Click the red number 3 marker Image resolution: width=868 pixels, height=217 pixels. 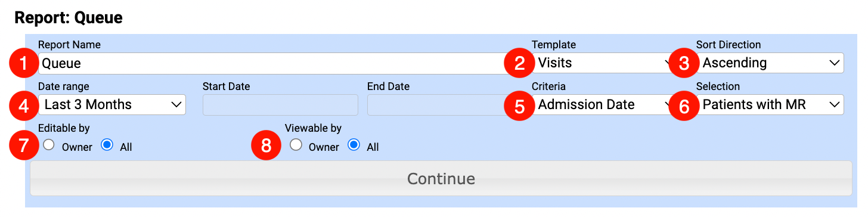(683, 63)
